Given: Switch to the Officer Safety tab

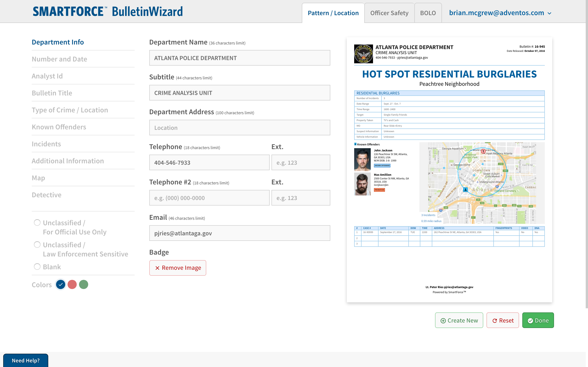Looking at the screenshot, I should pyautogui.click(x=389, y=13).
